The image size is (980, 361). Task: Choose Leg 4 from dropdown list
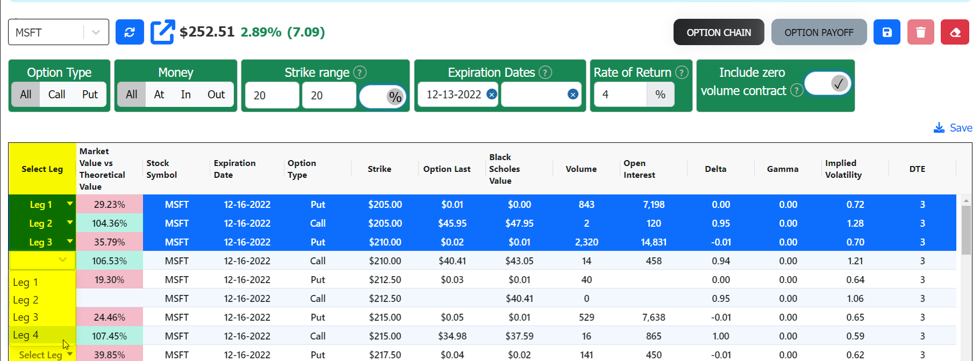[42, 335]
